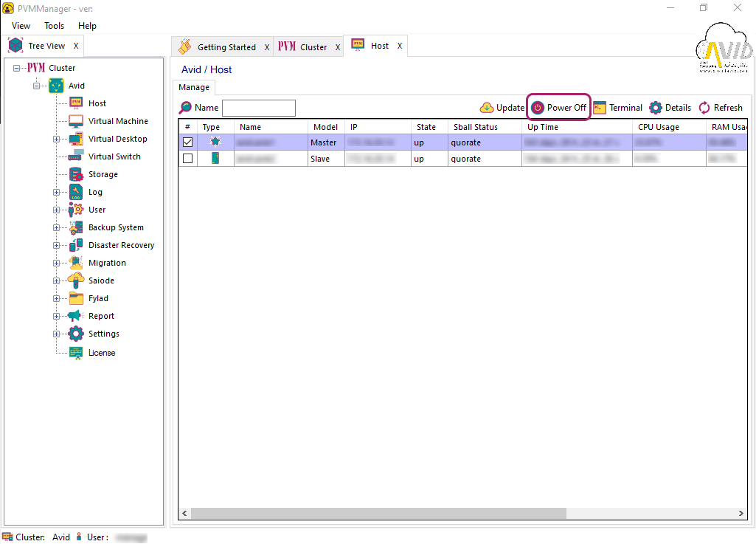The image size is (756, 544).
Task: Click the Migration icon in tree
Action: (76, 263)
